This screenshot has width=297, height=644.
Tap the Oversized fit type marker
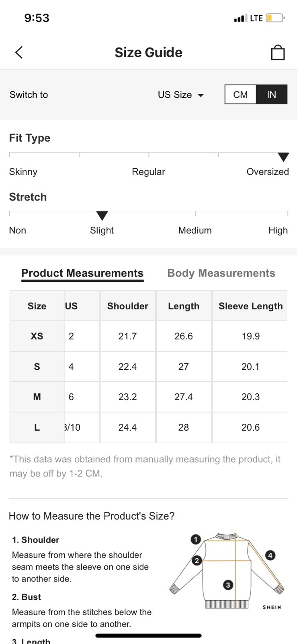pos(283,157)
